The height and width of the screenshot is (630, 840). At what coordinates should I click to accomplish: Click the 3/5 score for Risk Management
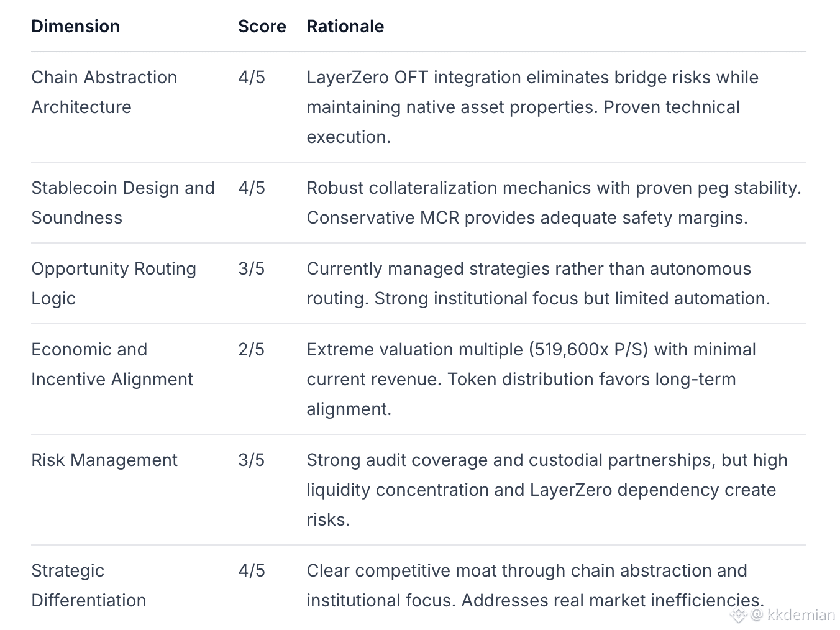[x=251, y=460]
